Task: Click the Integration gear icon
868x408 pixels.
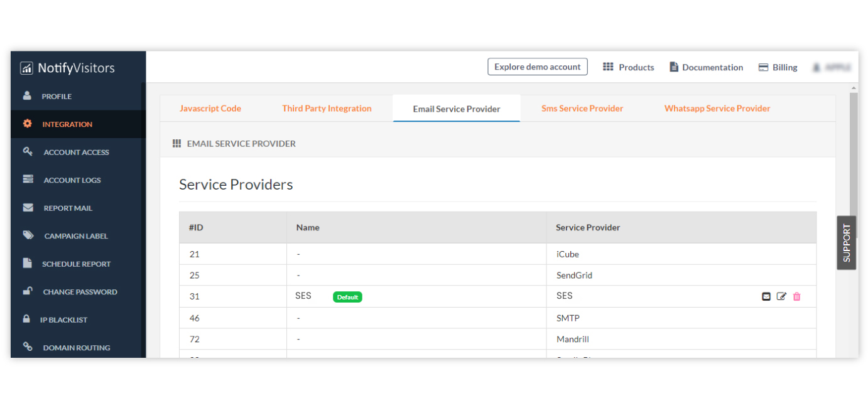Action: click(27, 124)
